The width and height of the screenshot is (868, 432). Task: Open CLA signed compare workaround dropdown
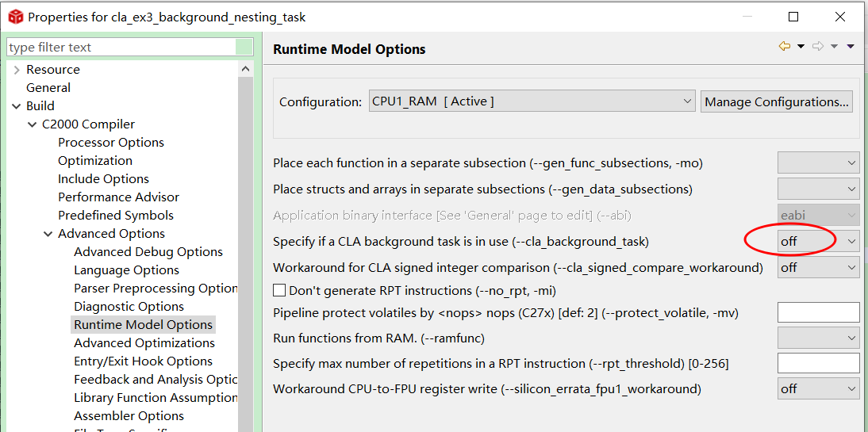tap(818, 268)
